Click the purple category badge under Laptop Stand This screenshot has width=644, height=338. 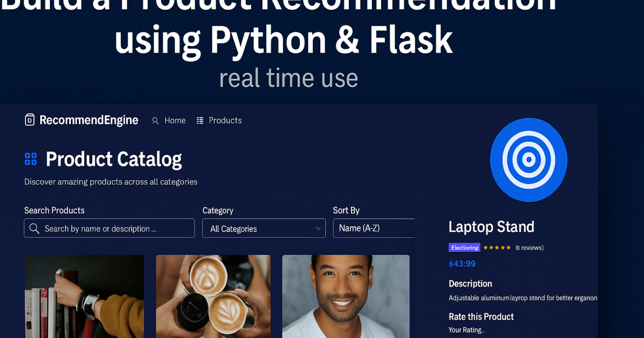pyautogui.click(x=464, y=248)
